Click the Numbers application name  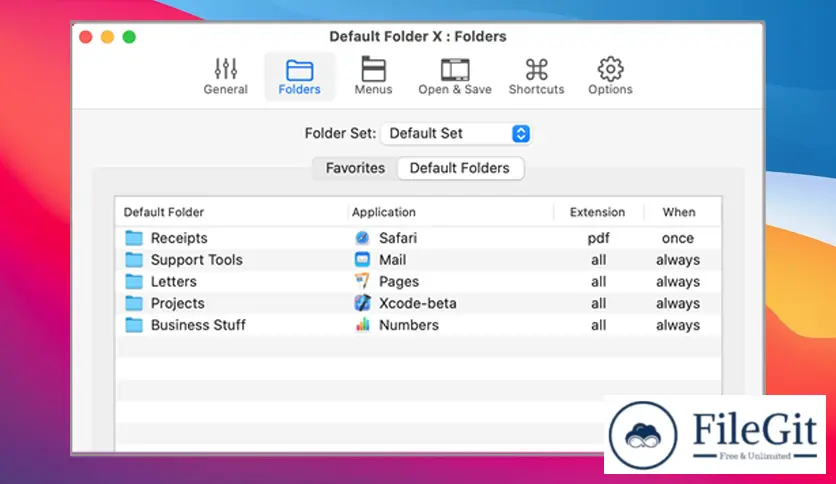tap(409, 325)
